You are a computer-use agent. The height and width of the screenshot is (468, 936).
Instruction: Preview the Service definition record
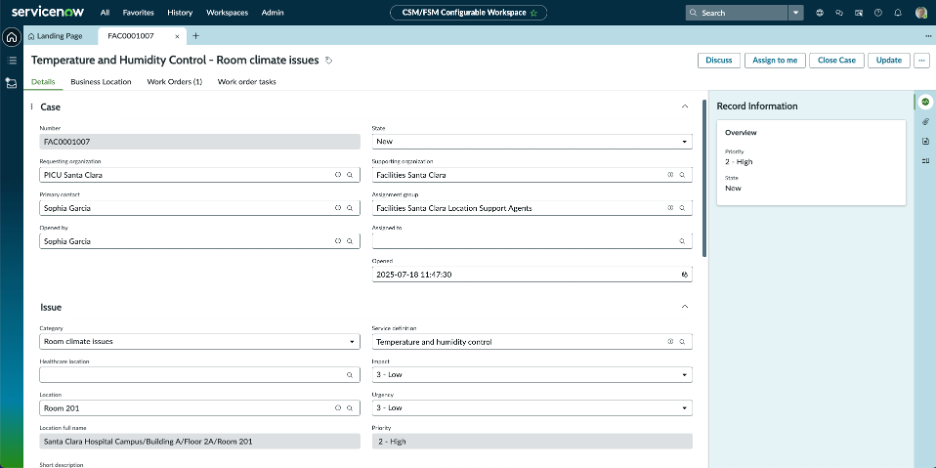[x=670, y=341]
